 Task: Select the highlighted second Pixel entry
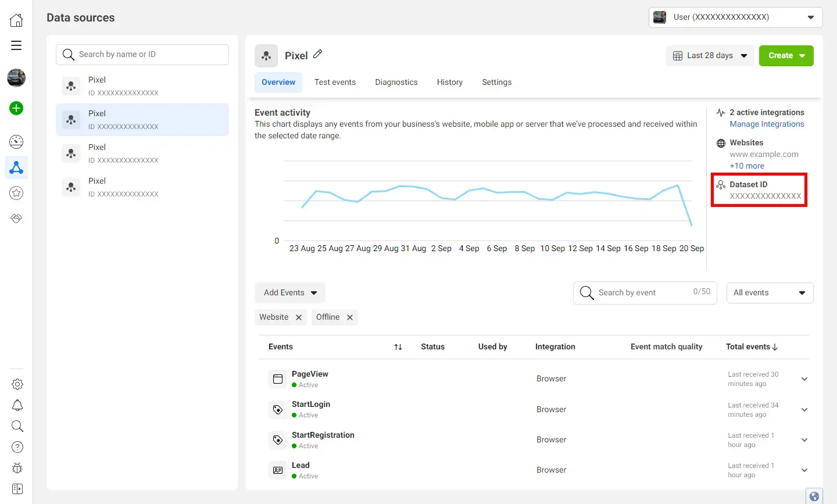click(142, 120)
